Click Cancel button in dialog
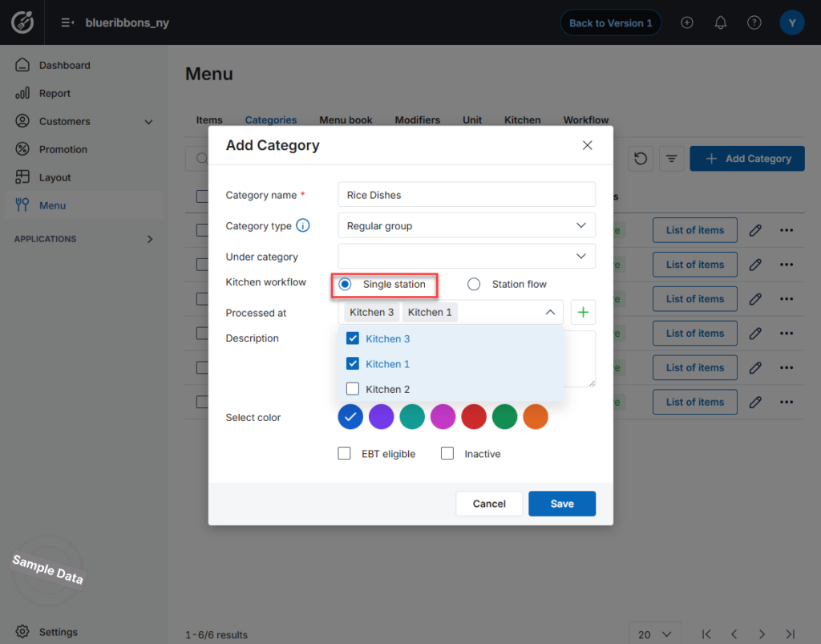The height and width of the screenshot is (644, 821). [489, 503]
